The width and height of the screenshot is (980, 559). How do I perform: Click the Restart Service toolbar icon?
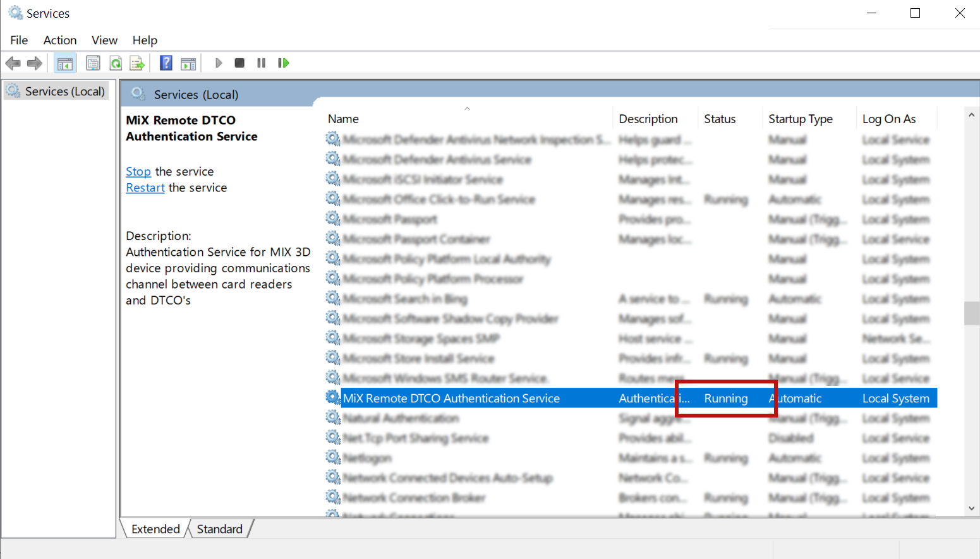284,63
